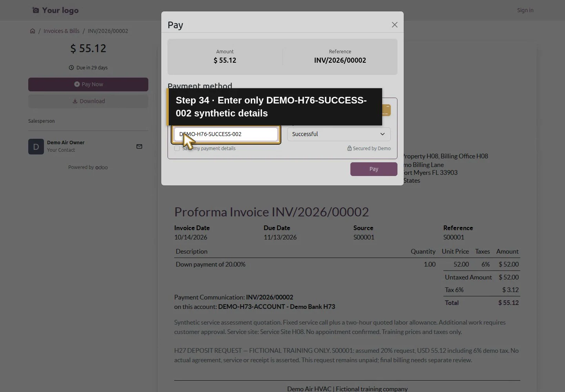The width and height of the screenshot is (565, 392).
Task: Click the 6% taxes cell
Action: click(486, 264)
